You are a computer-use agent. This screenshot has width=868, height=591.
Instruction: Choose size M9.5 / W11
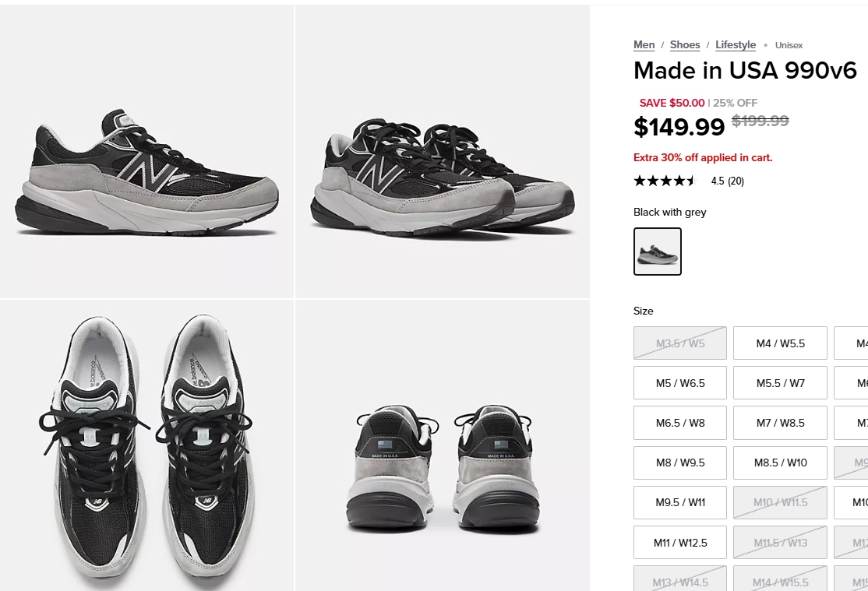(x=680, y=502)
